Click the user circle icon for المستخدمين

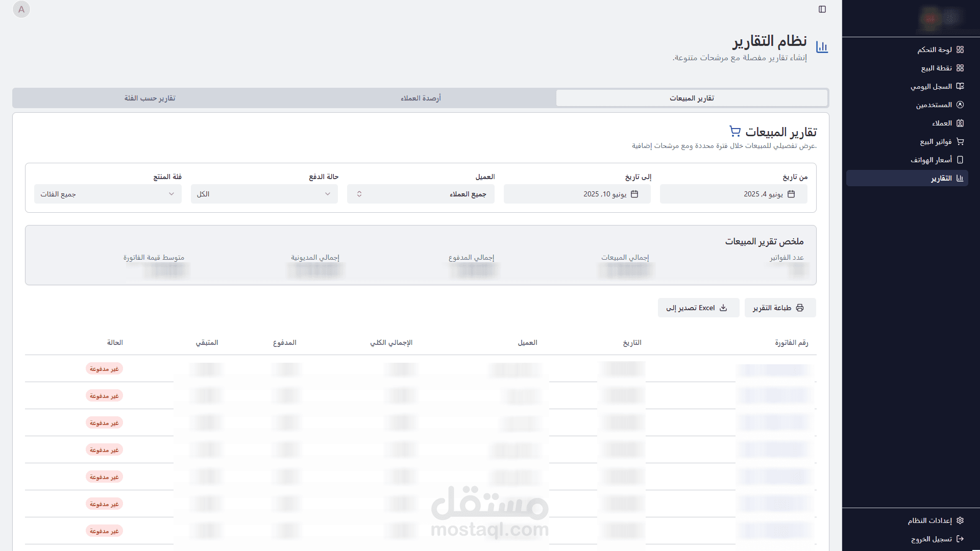click(x=960, y=105)
